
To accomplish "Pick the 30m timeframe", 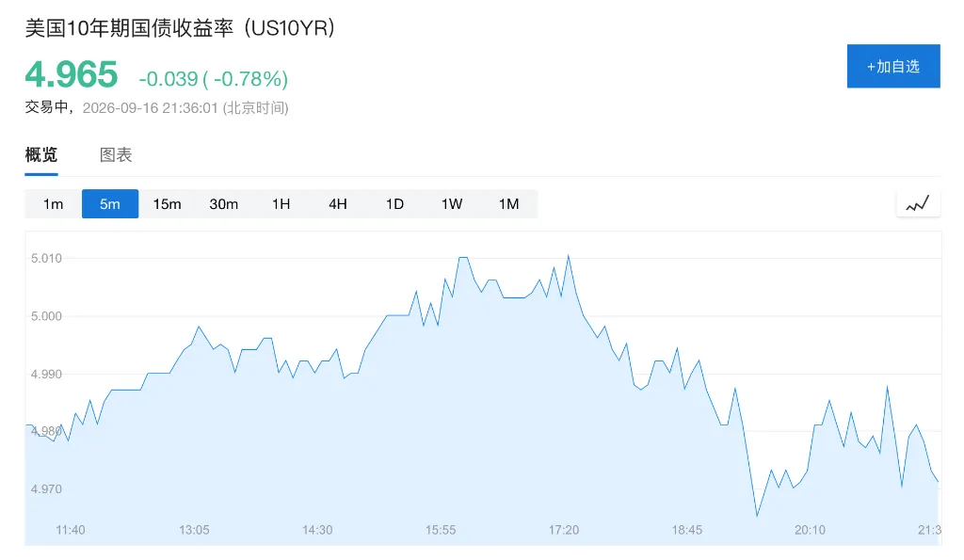I will (x=224, y=204).
